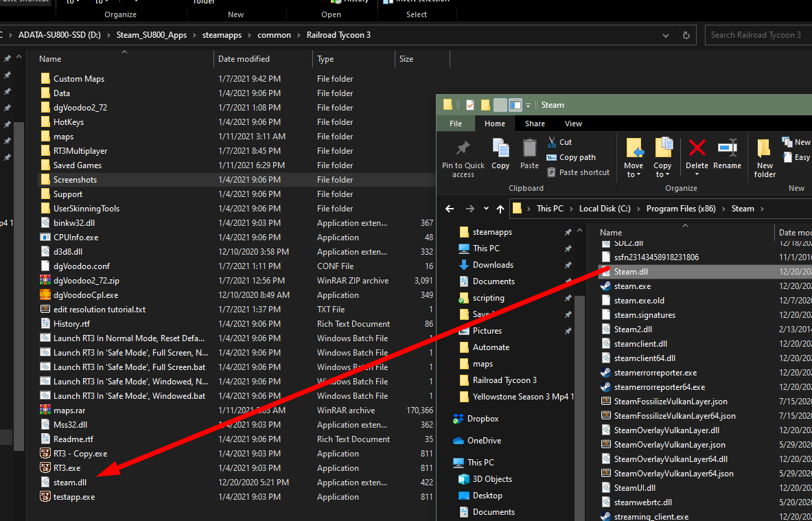Click Cut in the Clipboard group
The image size is (812, 521).
pos(559,142)
